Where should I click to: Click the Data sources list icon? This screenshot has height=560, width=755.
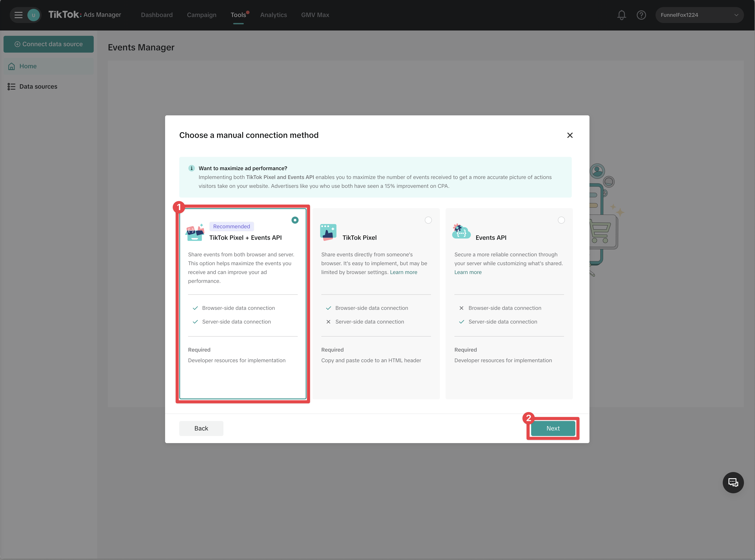point(11,87)
